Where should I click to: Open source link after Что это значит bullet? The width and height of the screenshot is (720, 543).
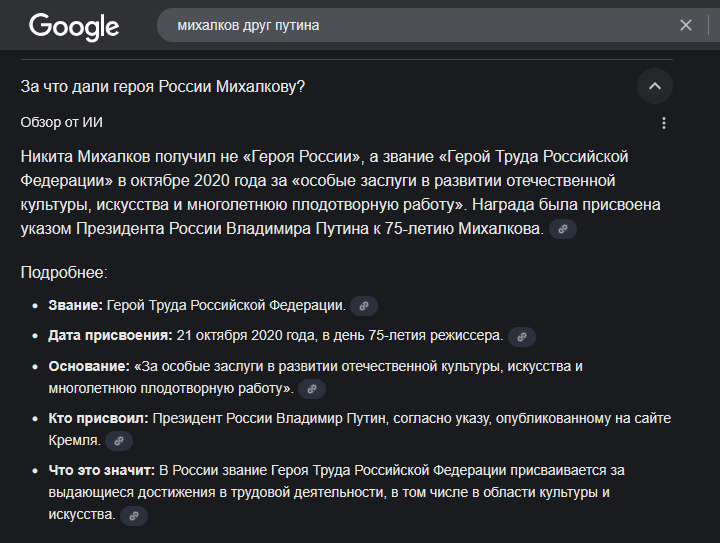[x=133, y=515]
